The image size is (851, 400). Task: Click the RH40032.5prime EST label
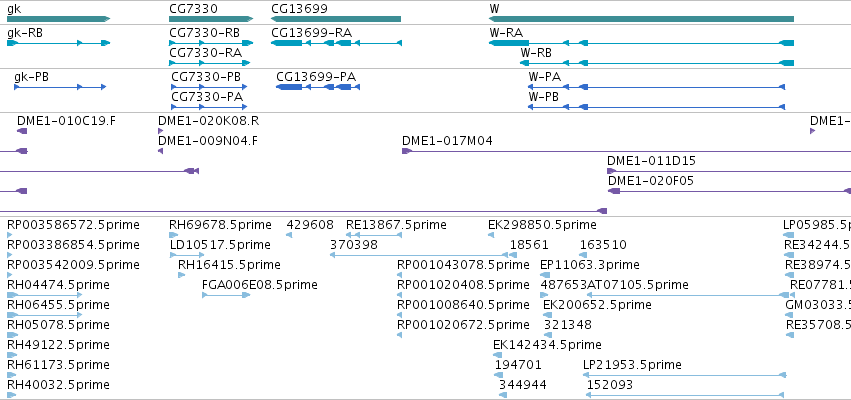(x=58, y=385)
